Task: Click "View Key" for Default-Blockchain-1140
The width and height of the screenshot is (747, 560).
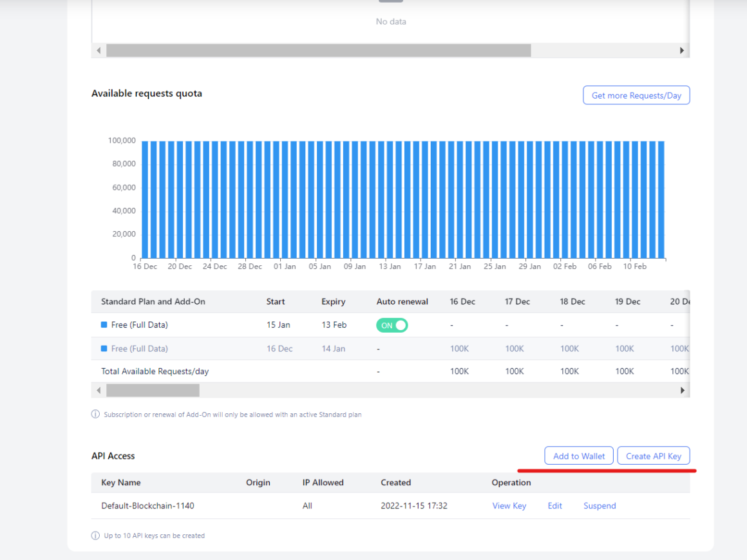Action: [x=509, y=506]
